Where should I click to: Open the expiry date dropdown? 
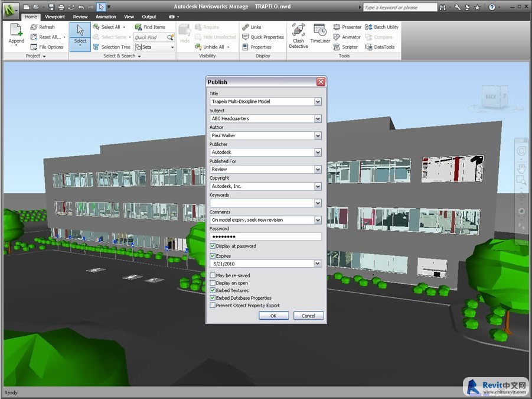tap(318, 264)
